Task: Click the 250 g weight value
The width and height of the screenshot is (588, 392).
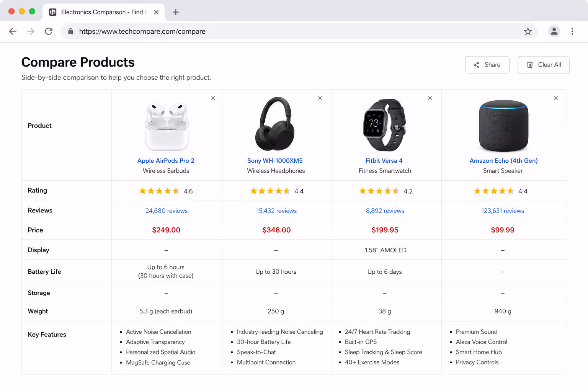Action: [x=276, y=311]
